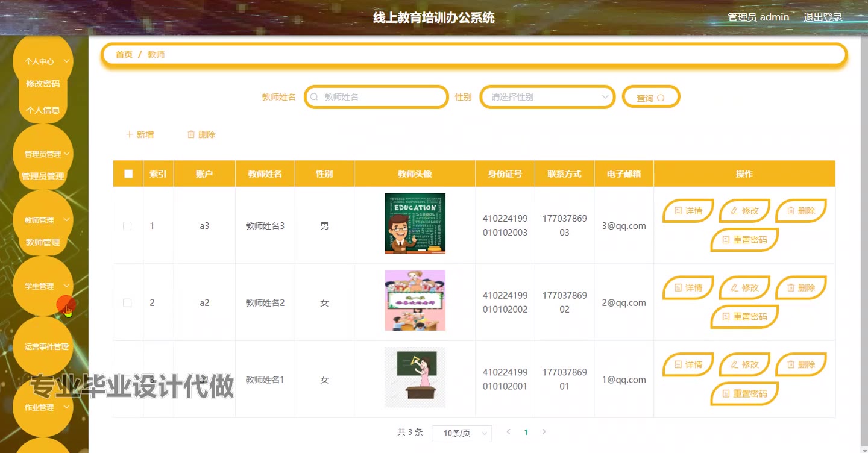Click the 教师姓名 column header
The image size is (868, 453).
click(x=265, y=174)
